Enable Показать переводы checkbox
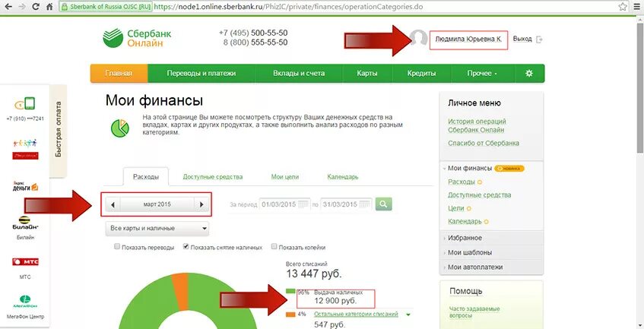This screenshot has width=644, height=329. 117,247
